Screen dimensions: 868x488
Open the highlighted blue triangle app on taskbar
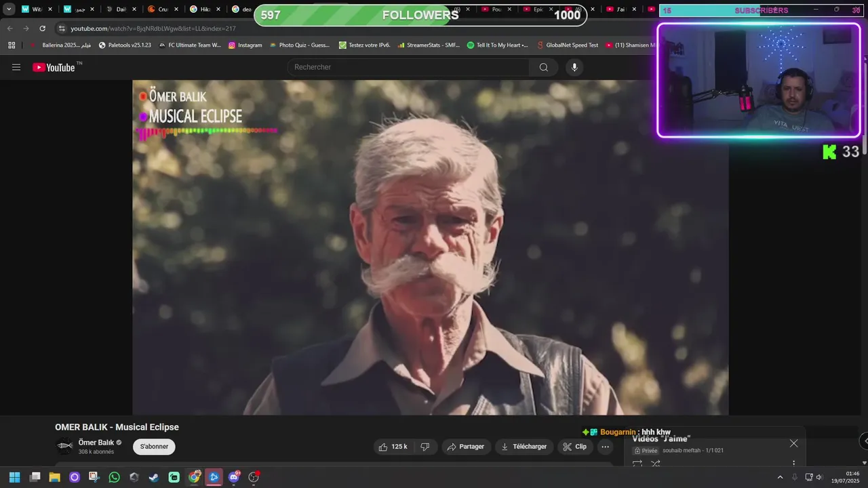tap(214, 477)
